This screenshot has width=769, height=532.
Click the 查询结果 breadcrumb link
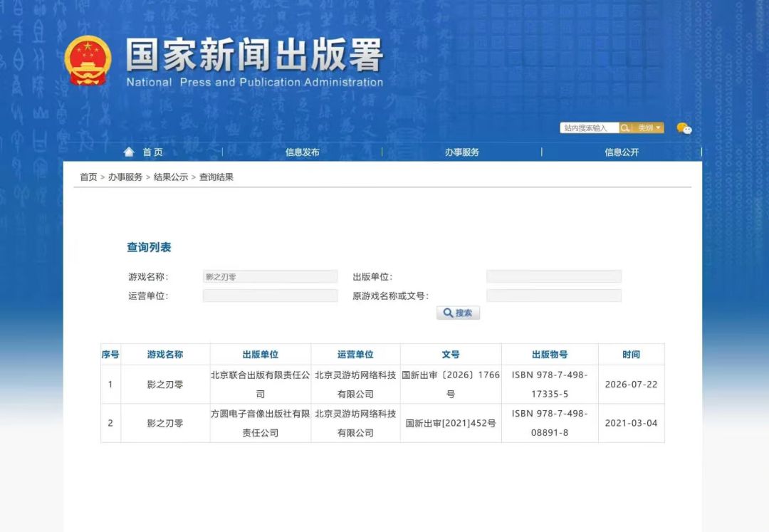click(216, 177)
